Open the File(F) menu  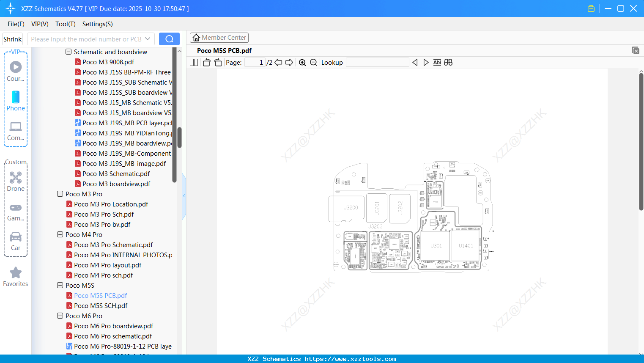[16, 24]
